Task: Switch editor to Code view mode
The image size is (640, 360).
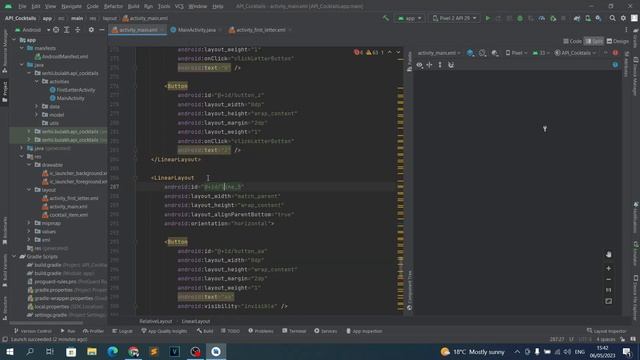Action: click(572, 41)
